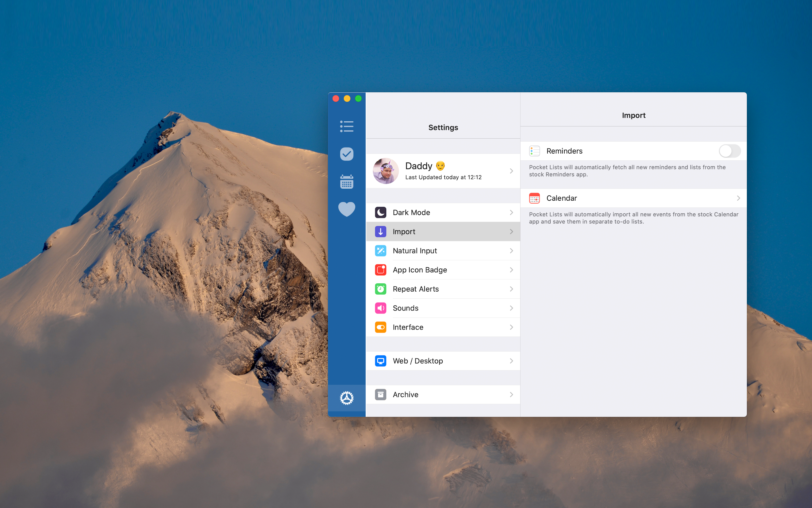Image resolution: width=812 pixels, height=508 pixels.
Task: Click the pink Sounds speaker icon
Action: (x=381, y=308)
